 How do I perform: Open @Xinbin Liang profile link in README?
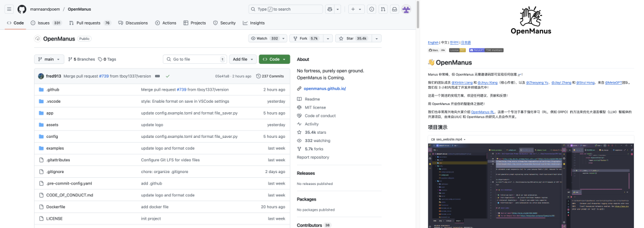(x=463, y=82)
